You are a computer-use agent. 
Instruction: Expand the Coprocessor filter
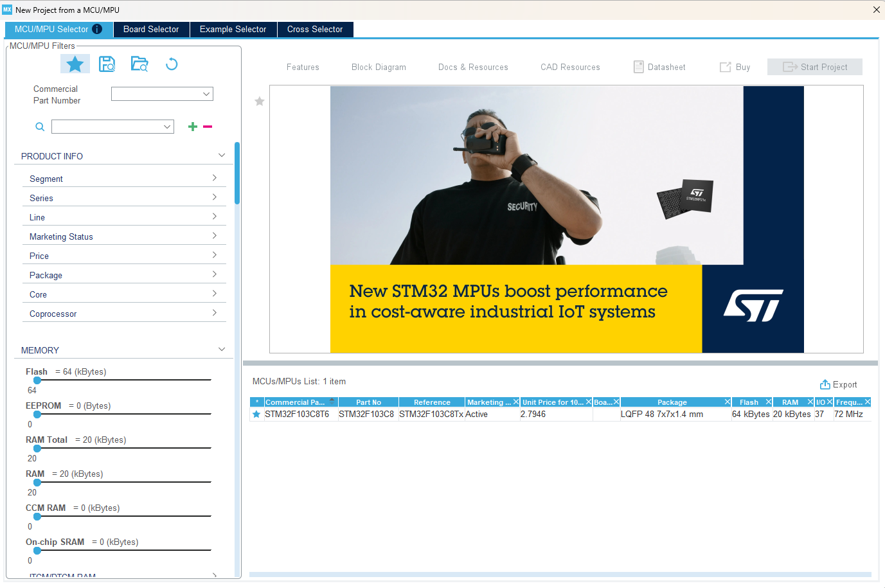[x=215, y=313]
